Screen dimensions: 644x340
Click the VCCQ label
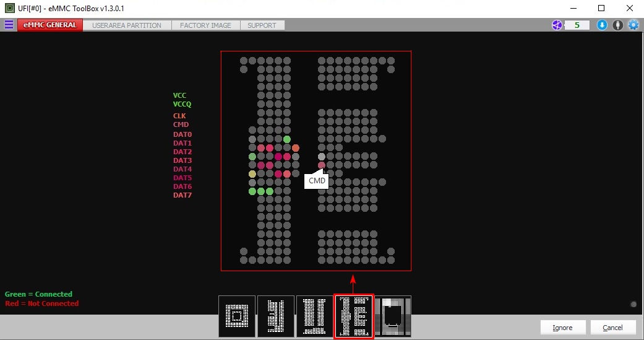[x=182, y=105]
